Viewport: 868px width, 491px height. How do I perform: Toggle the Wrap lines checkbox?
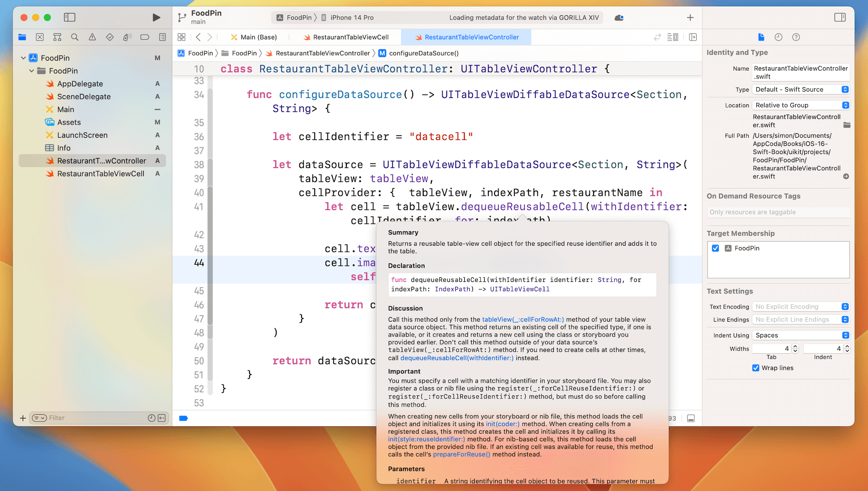click(x=755, y=368)
